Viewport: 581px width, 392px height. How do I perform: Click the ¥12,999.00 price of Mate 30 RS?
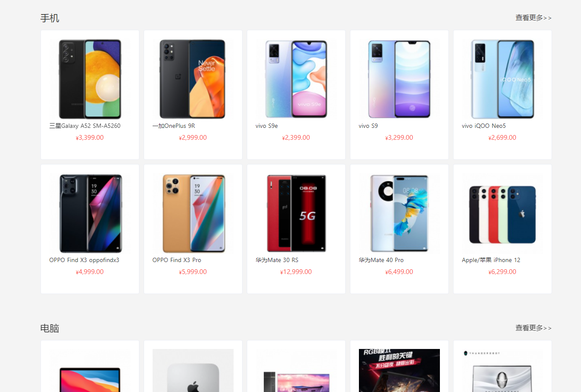[296, 272]
